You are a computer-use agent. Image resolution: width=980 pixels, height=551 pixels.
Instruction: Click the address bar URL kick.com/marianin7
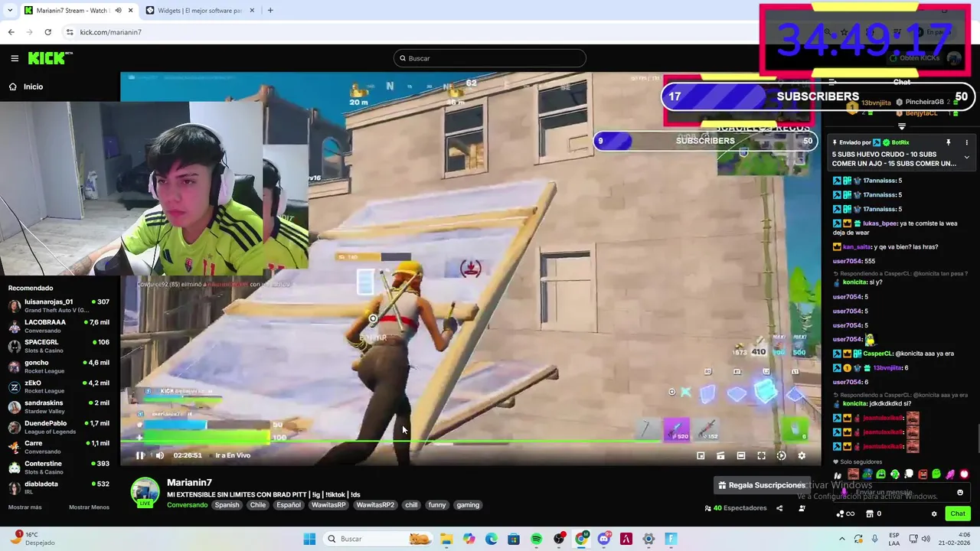(111, 32)
